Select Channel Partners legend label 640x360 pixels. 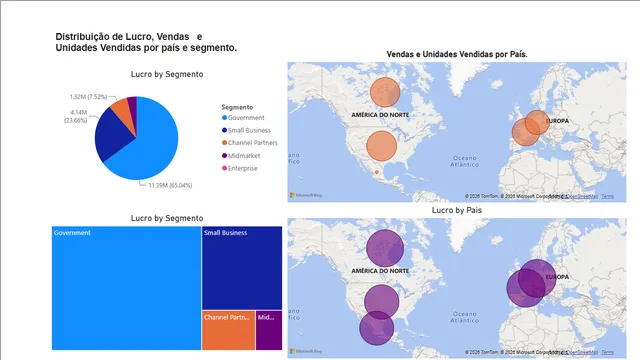point(253,143)
